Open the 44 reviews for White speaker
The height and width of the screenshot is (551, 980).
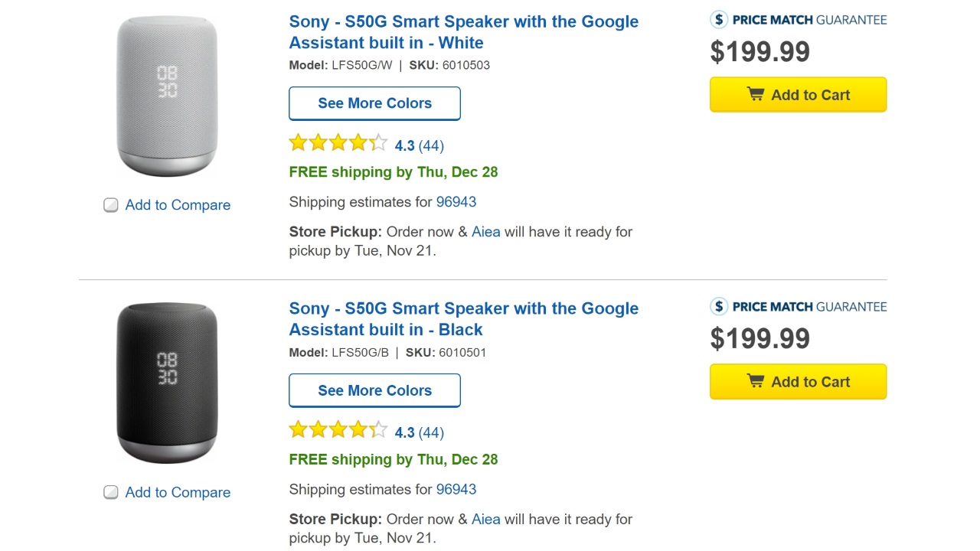431,145
